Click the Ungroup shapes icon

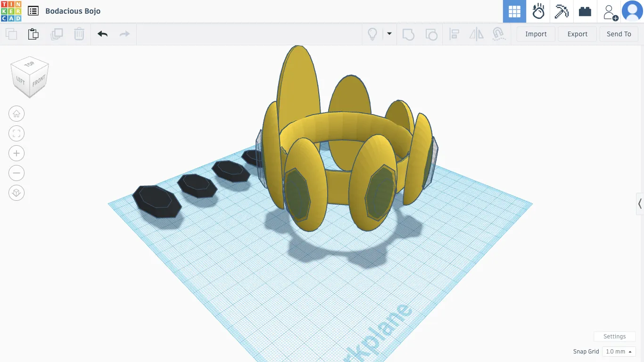(431, 34)
